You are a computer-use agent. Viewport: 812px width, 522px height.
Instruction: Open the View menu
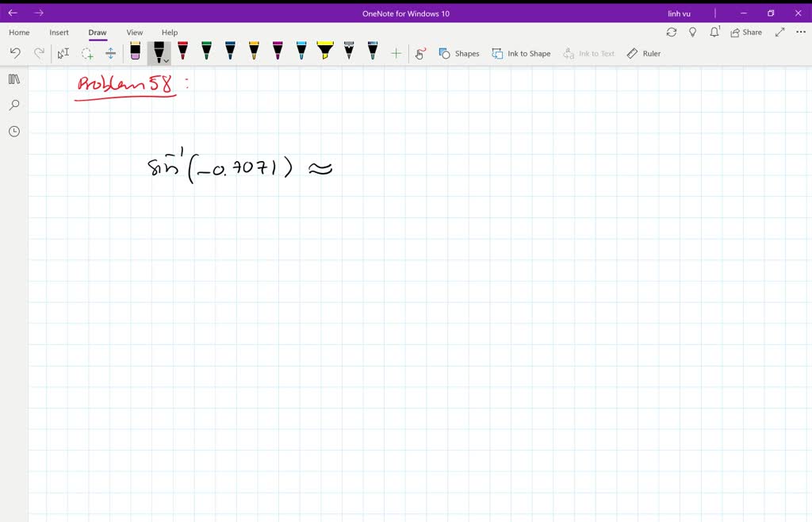point(134,33)
